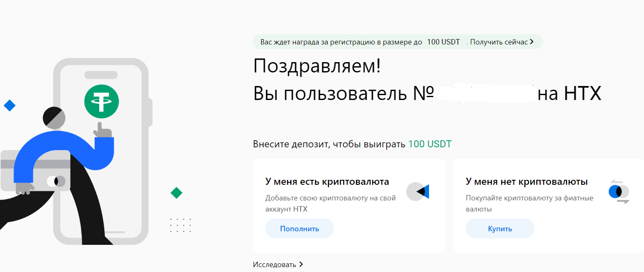Click the Купить button

499,228
